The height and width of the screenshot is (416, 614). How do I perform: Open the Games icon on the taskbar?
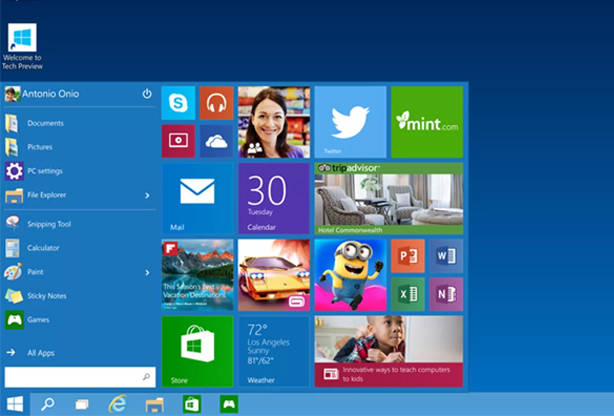click(229, 404)
